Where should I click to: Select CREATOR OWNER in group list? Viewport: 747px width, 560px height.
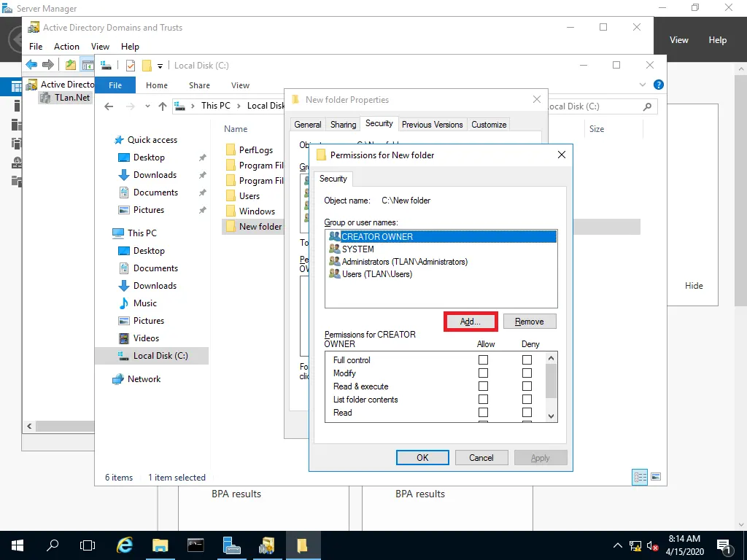[441, 237]
